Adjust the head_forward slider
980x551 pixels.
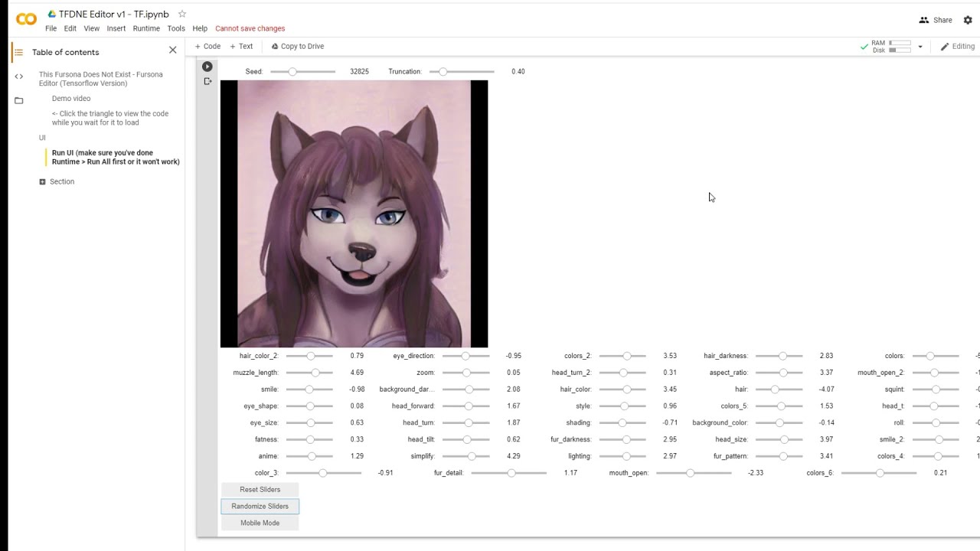click(x=465, y=406)
